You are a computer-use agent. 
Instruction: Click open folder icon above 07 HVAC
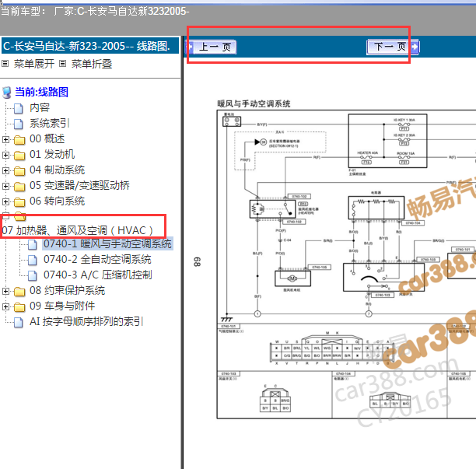click(x=20, y=216)
